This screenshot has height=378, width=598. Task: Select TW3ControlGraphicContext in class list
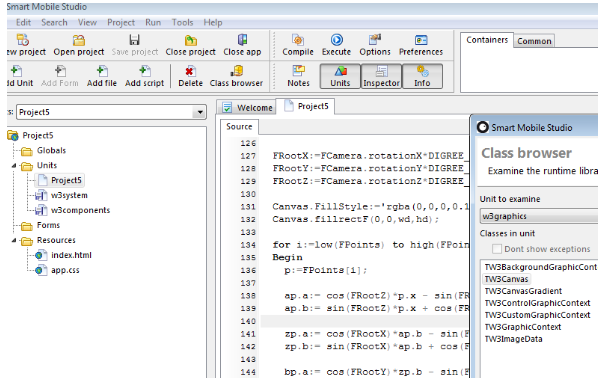(537, 303)
